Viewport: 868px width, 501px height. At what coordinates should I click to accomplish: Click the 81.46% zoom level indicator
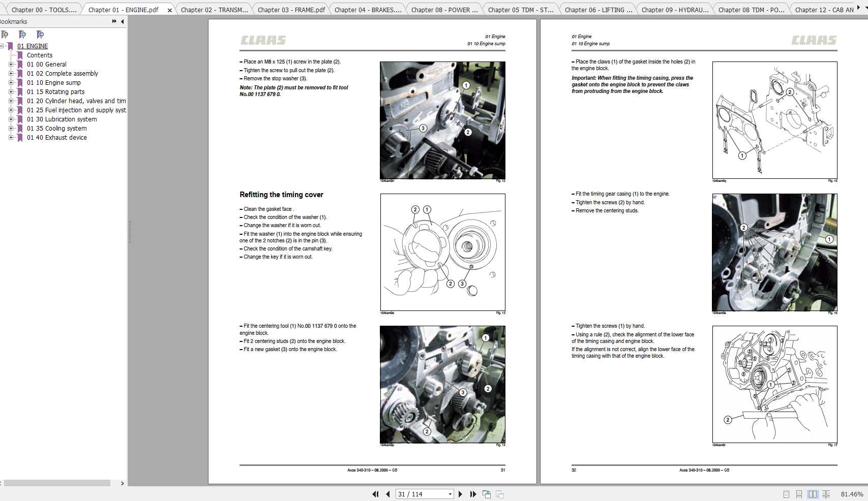coord(851,493)
